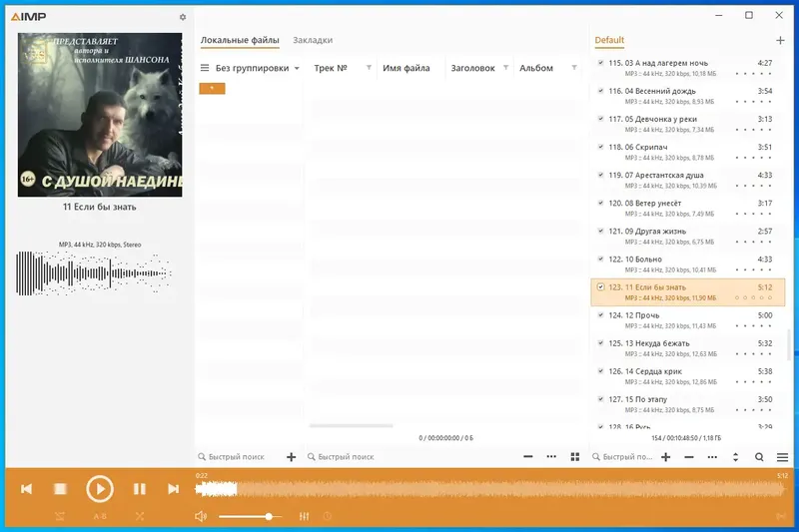799x532 pixels.
Task: Open playlist miscellaneous options (three dots)
Action: click(712, 457)
